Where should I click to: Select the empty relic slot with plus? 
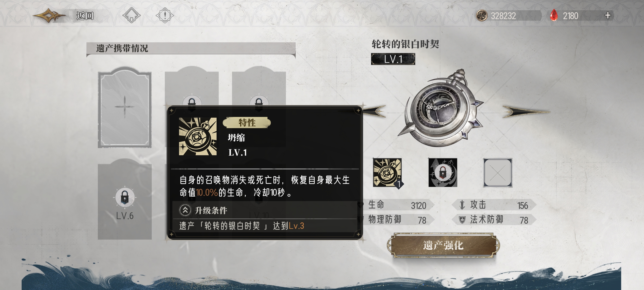(x=124, y=107)
